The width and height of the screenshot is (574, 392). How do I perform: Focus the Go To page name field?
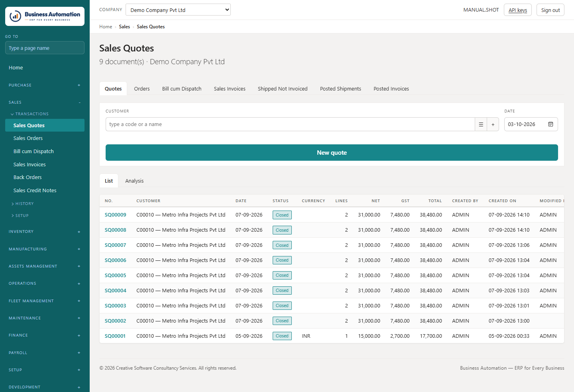click(x=45, y=48)
